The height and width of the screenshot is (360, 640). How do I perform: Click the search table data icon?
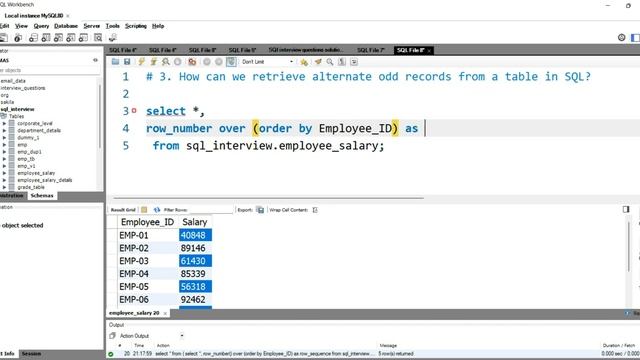point(98,38)
